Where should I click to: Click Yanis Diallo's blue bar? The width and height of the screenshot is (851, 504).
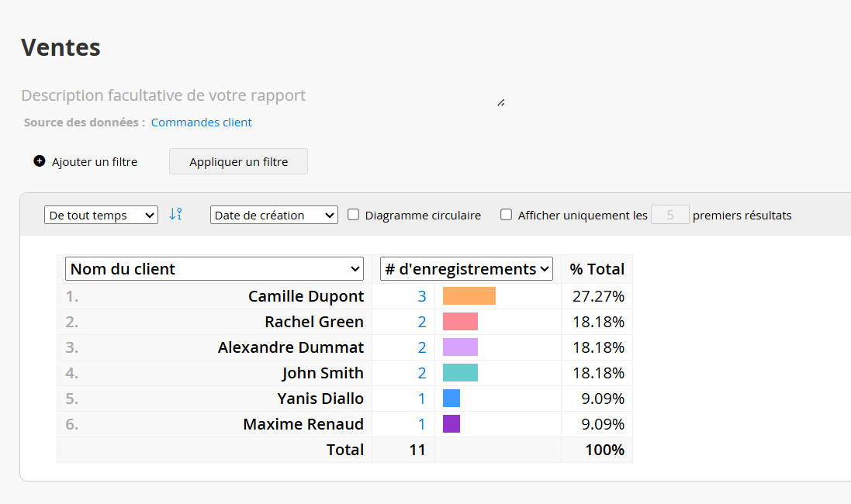(x=451, y=398)
